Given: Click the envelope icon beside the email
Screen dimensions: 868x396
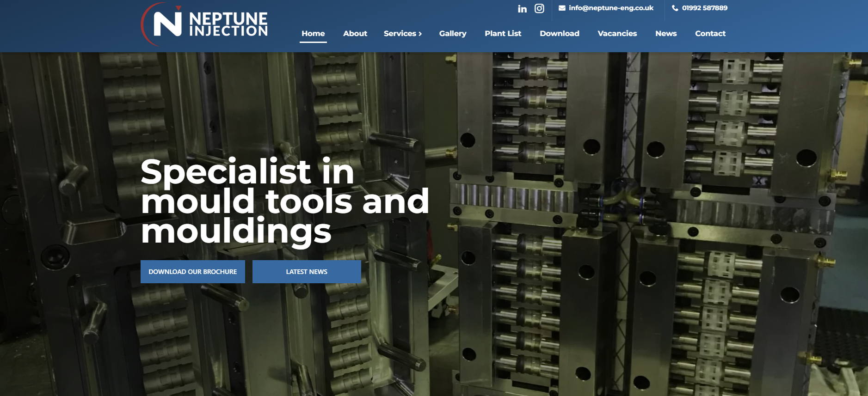Looking at the screenshot, I should [x=562, y=8].
